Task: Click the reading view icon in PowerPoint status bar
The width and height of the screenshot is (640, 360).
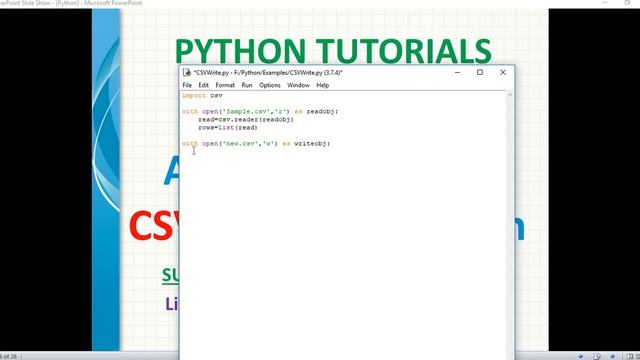Action: pyautogui.click(x=629, y=356)
